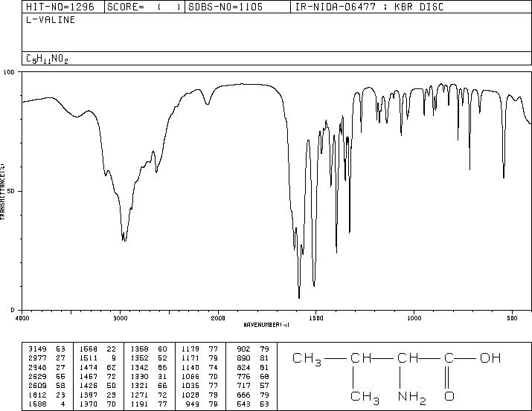Select peak table entry 2609
The width and height of the screenshot is (532, 411).
[37, 386]
